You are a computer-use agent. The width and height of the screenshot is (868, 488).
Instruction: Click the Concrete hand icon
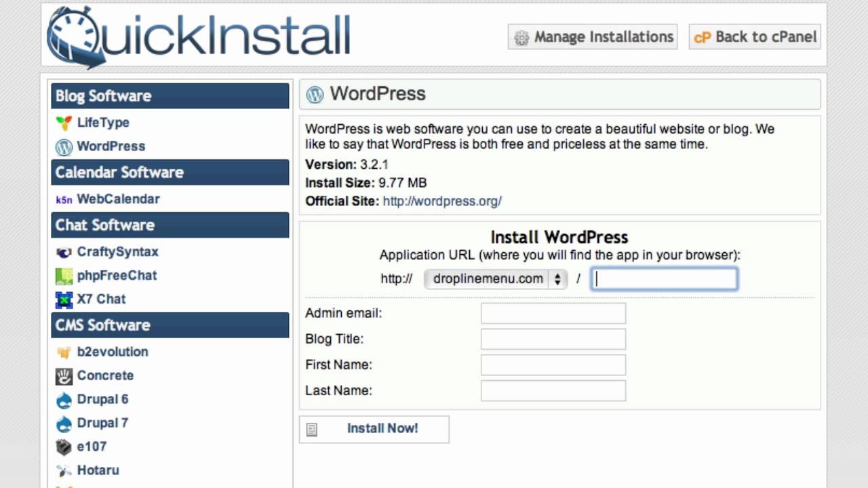(x=64, y=375)
